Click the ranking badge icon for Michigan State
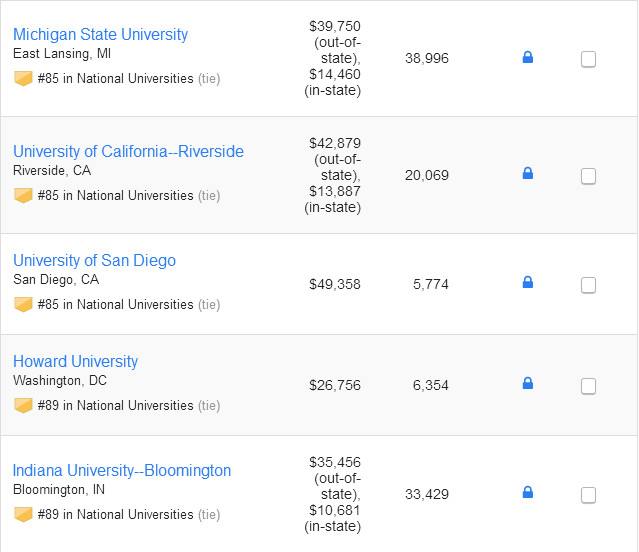This screenshot has width=639, height=552. click(23, 78)
